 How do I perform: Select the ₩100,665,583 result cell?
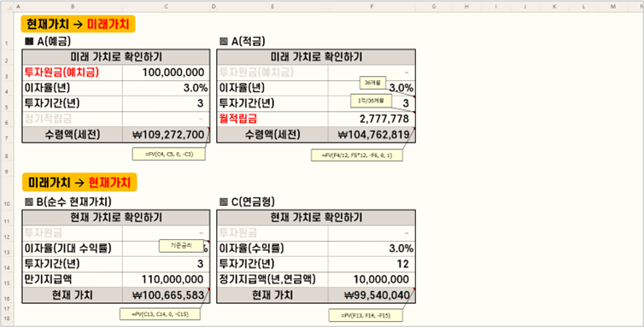[x=166, y=295]
